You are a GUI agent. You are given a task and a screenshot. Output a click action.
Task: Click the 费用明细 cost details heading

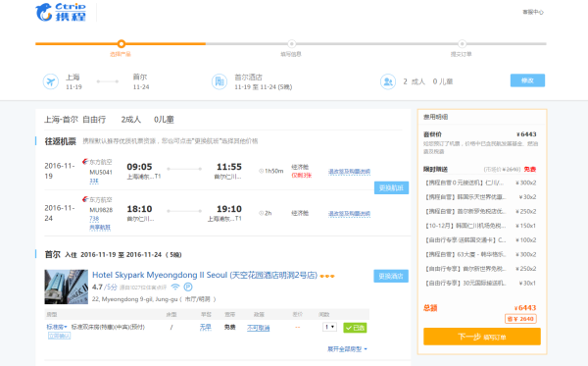[x=435, y=117]
